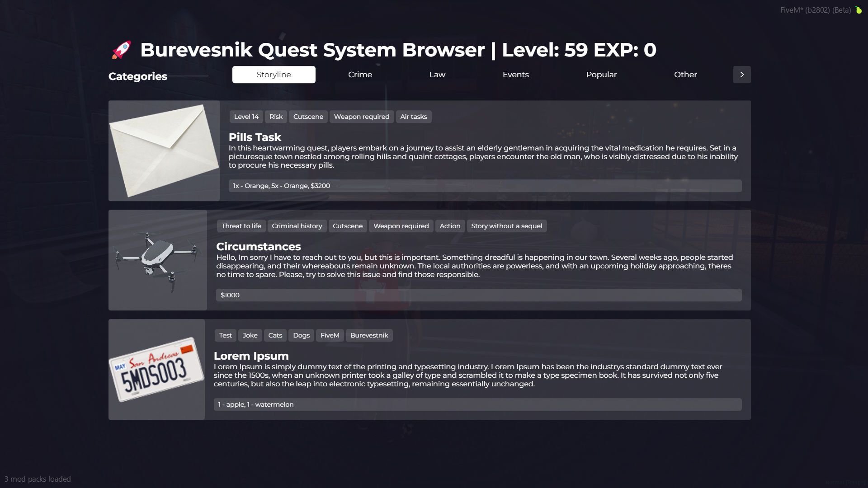Open the Events category
The height and width of the screenshot is (488, 868).
click(x=515, y=75)
